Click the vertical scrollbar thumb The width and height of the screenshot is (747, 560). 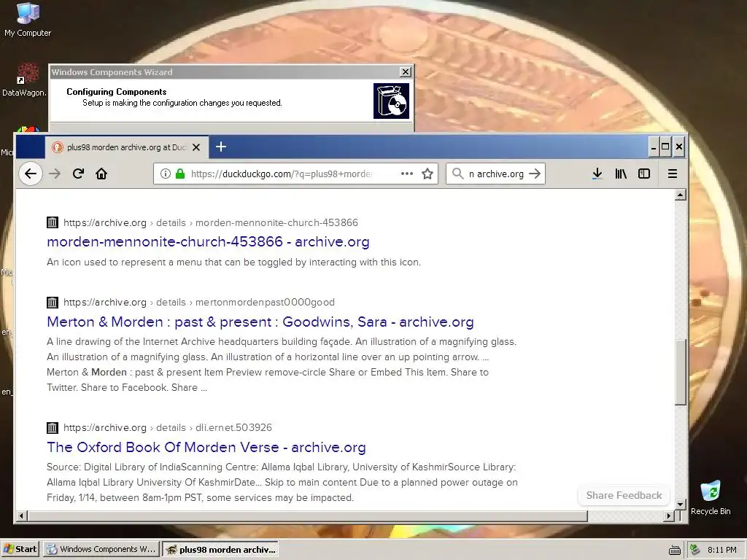coord(681,372)
